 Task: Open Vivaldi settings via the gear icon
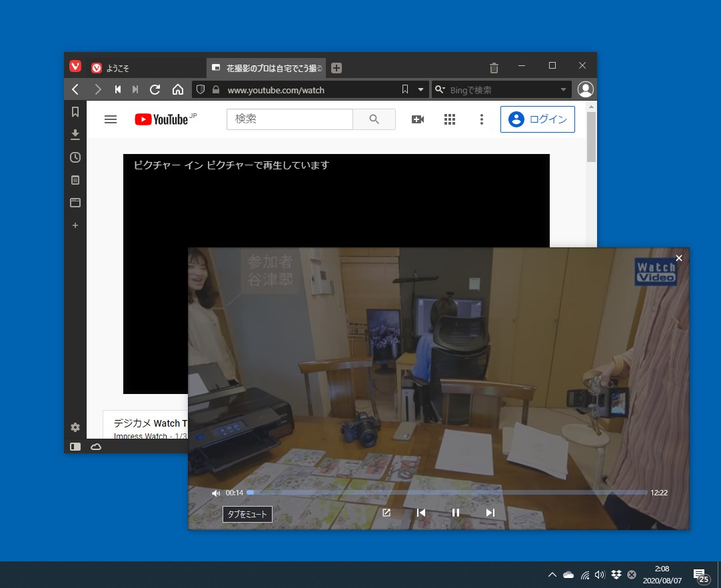click(x=75, y=427)
